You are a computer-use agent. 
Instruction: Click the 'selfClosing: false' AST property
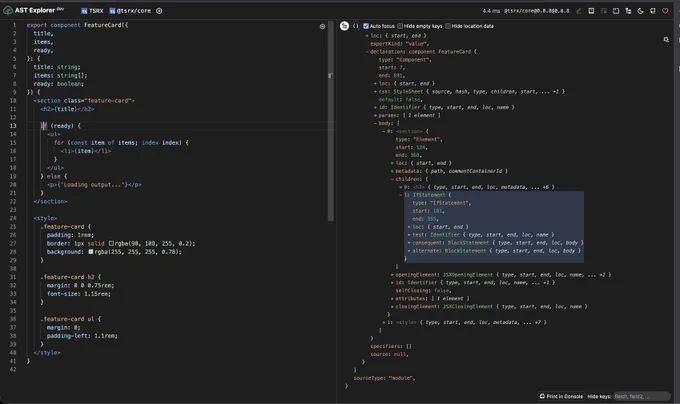pyautogui.click(x=423, y=290)
